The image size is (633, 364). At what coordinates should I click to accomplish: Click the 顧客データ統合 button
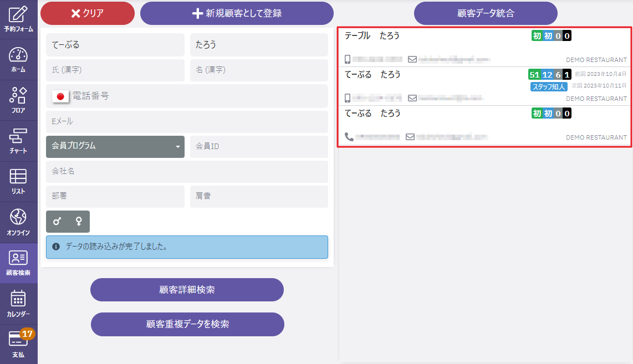[x=486, y=13]
